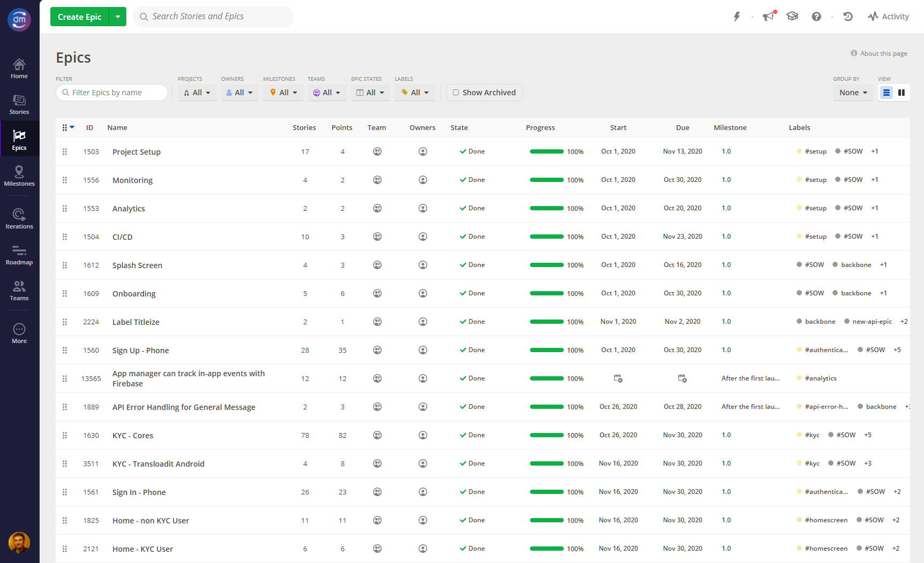Expand the Projects filter dropdown
This screenshot has height=563, width=924.
pyautogui.click(x=197, y=93)
